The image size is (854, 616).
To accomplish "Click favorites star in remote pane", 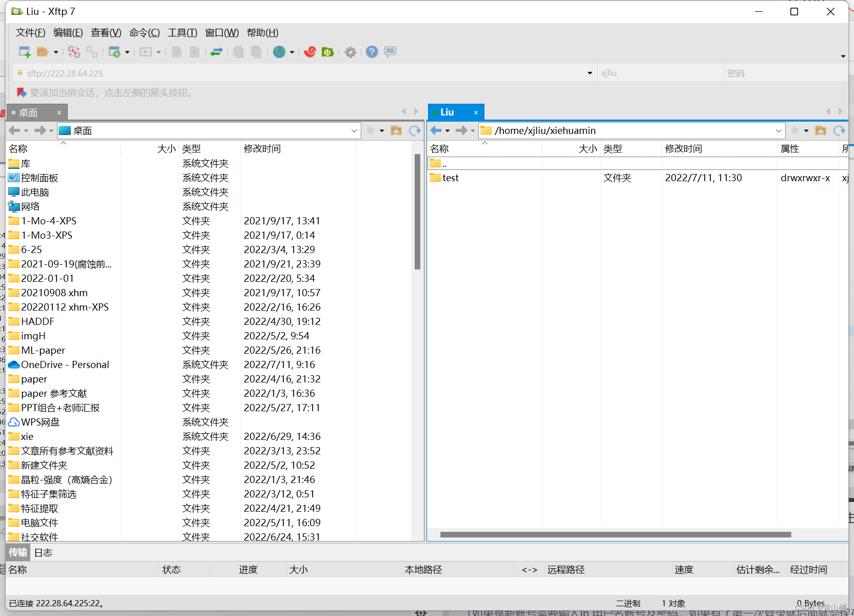I will pyautogui.click(x=795, y=130).
